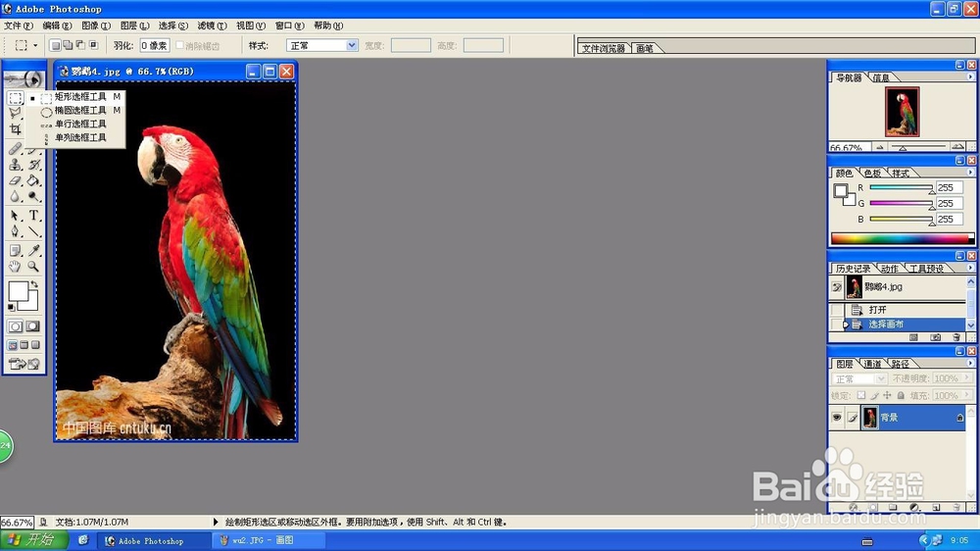Click Add to selection icon in options bar
The width and height of the screenshot is (980, 551).
point(68,45)
